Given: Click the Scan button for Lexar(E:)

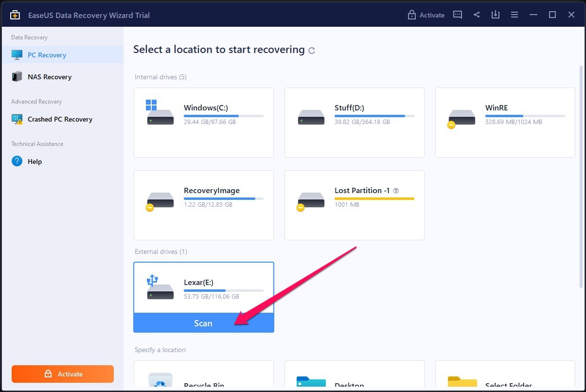Looking at the screenshot, I should 204,323.
